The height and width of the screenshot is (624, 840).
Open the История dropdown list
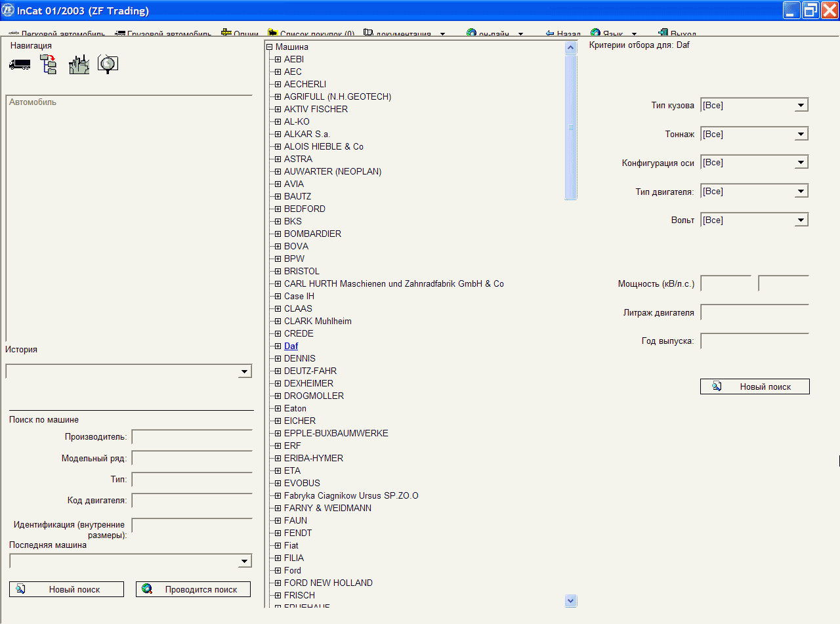coord(245,371)
